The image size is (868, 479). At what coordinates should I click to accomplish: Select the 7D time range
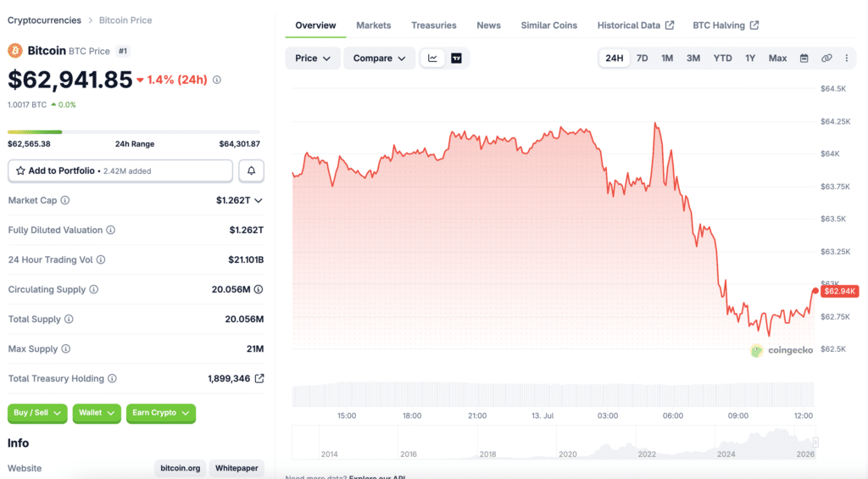pyautogui.click(x=643, y=58)
